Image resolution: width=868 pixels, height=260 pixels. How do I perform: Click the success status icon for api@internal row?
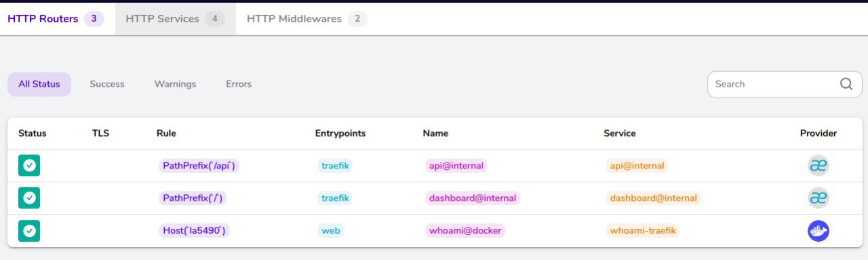tap(29, 165)
